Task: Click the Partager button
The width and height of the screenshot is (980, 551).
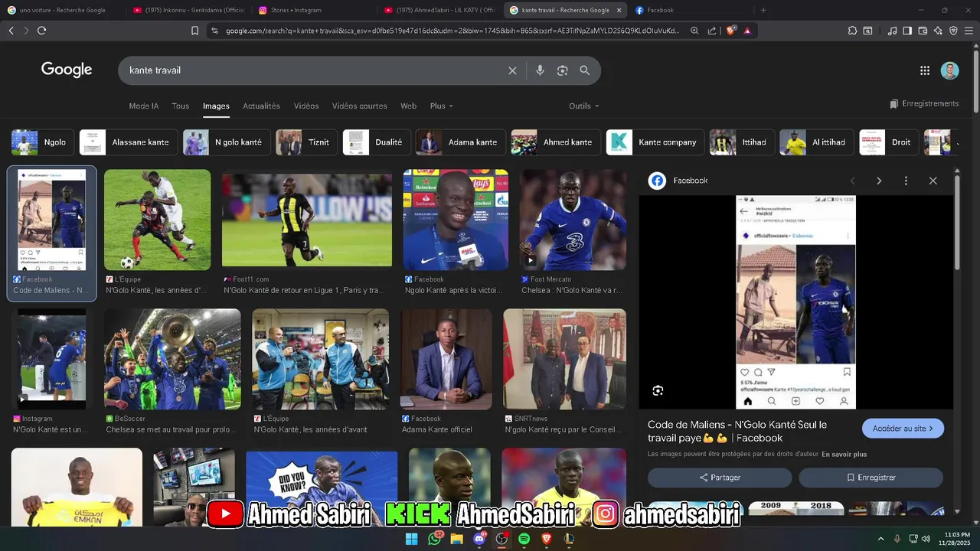Action: click(720, 478)
